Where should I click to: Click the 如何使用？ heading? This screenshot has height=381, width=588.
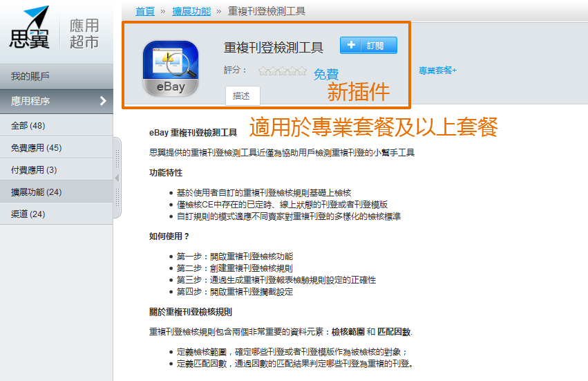pyautogui.click(x=169, y=236)
